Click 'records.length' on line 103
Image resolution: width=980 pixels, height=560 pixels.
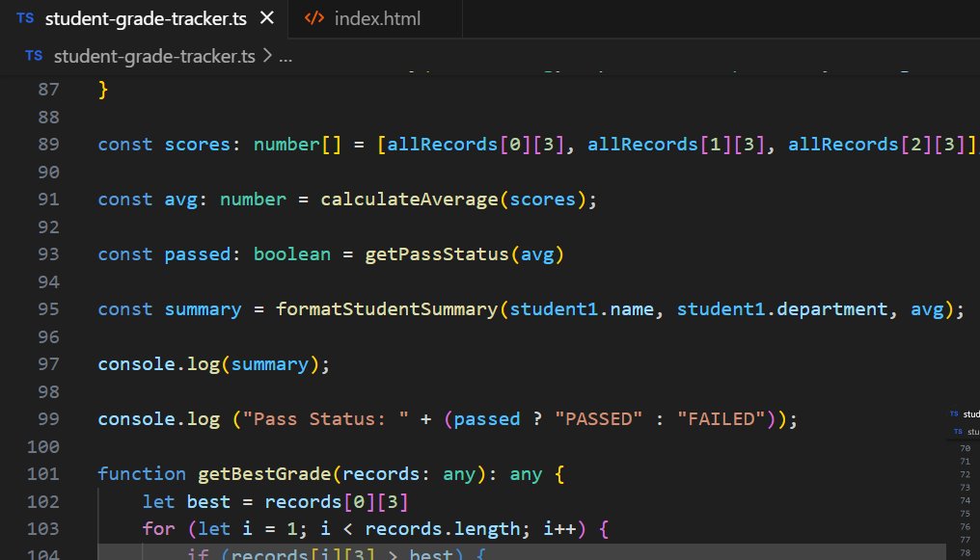(x=442, y=529)
